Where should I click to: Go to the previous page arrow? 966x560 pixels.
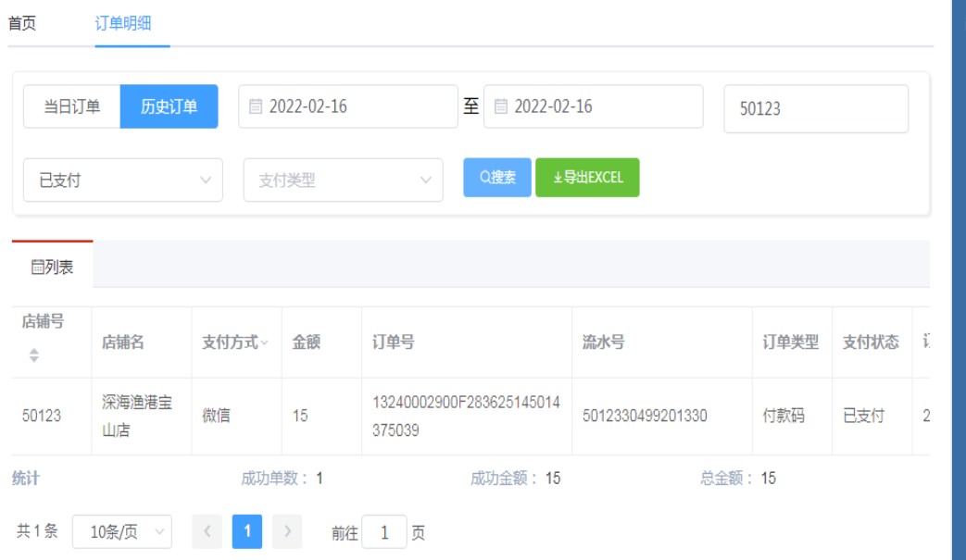[207, 531]
